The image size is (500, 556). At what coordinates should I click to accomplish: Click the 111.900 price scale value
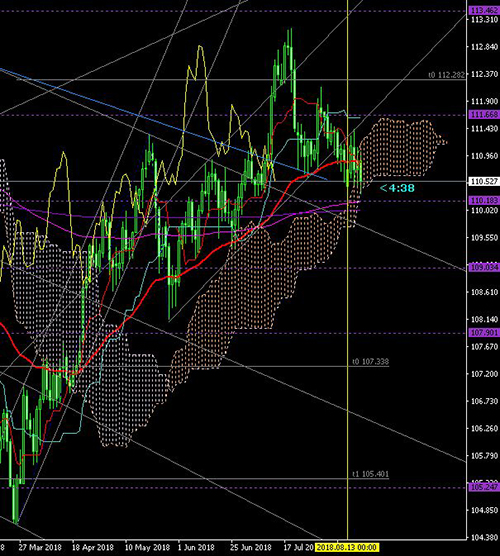click(485, 101)
